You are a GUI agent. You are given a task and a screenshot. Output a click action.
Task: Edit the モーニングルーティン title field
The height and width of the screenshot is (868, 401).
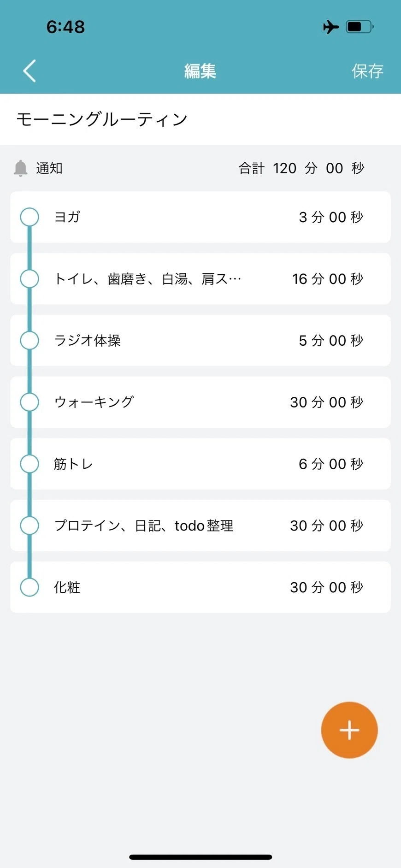(x=200, y=119)
